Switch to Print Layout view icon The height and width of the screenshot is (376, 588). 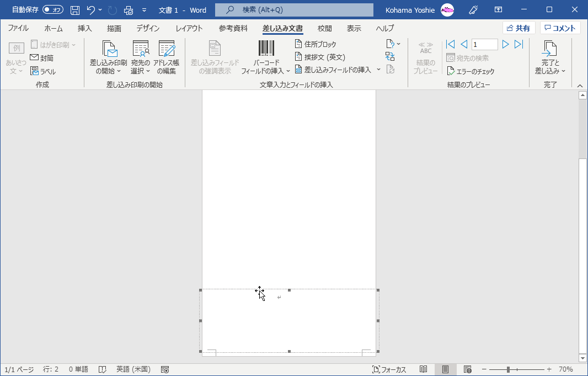click(446, 369)
